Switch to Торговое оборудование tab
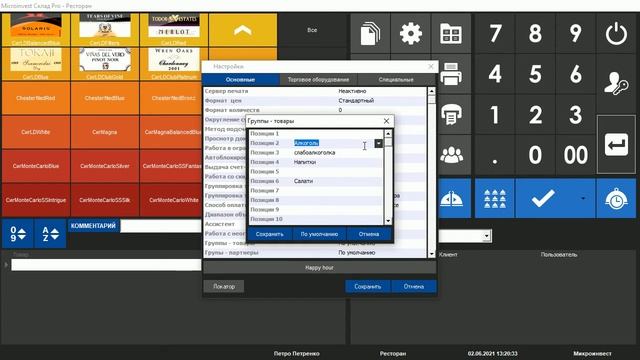 click(318, 80)
